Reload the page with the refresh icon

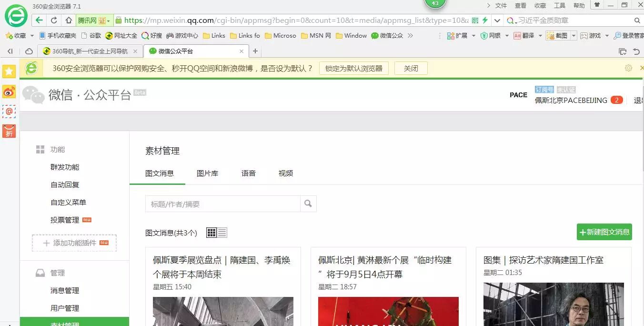point(54,20)
